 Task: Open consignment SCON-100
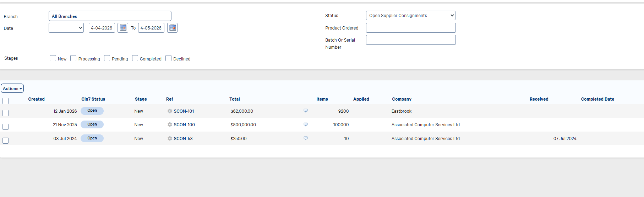tap(184, 125)
